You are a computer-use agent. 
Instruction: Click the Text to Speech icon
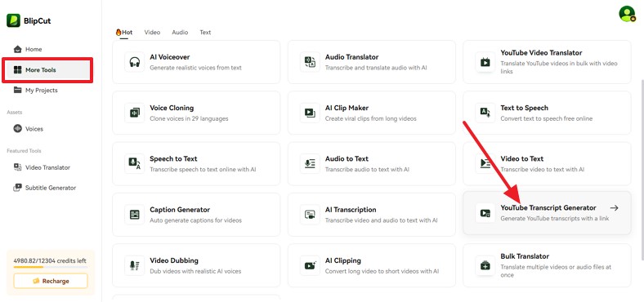coord(485,113)
